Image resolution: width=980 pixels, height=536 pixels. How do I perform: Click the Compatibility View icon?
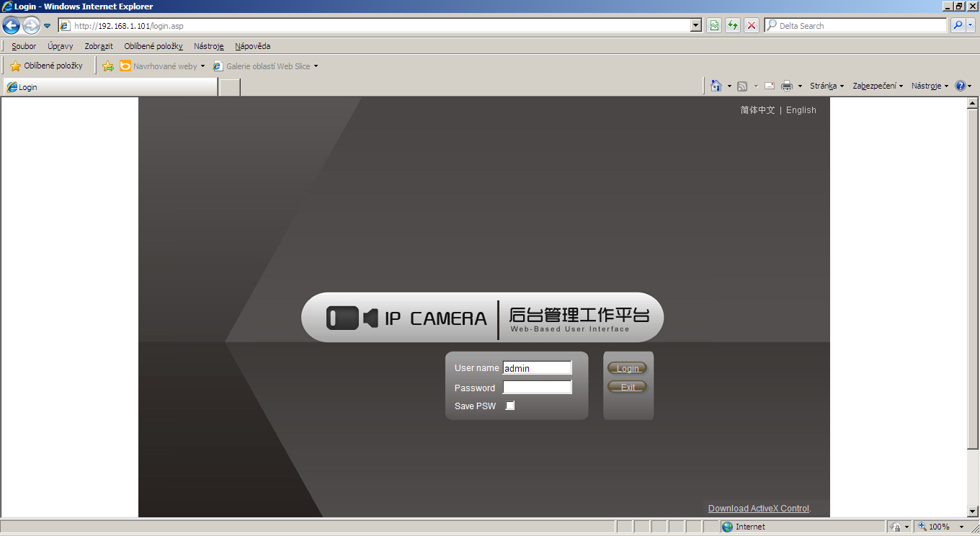pos(713,26)
